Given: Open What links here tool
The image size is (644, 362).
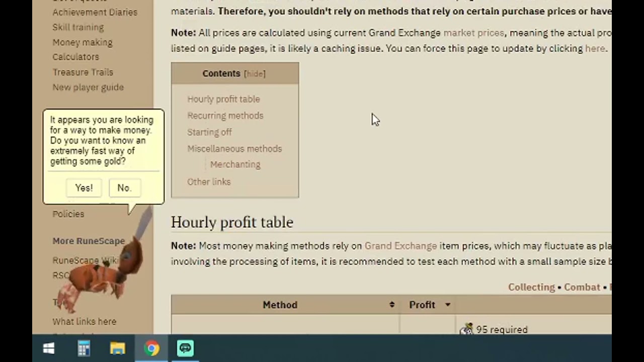Looking at the screenshot, I should pyautogui.click(x=84, y=321).
